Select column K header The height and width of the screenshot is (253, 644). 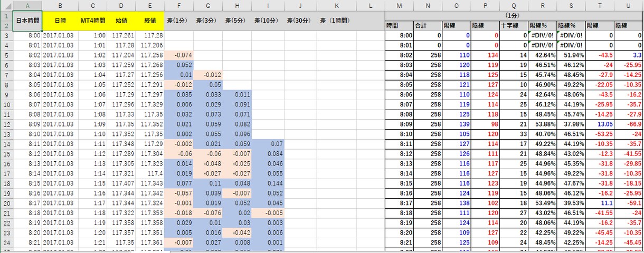(x=336, y=5)
